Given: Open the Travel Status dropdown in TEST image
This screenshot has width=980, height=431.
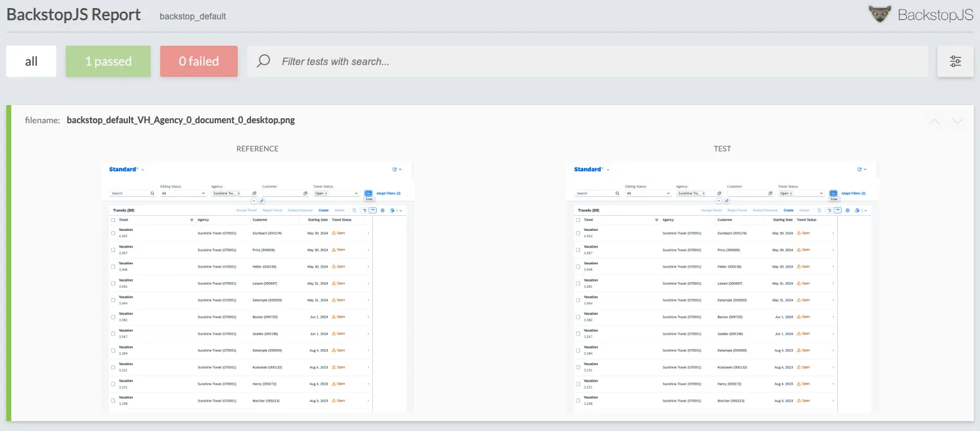Looking at the screenshot, I should 820,193.
